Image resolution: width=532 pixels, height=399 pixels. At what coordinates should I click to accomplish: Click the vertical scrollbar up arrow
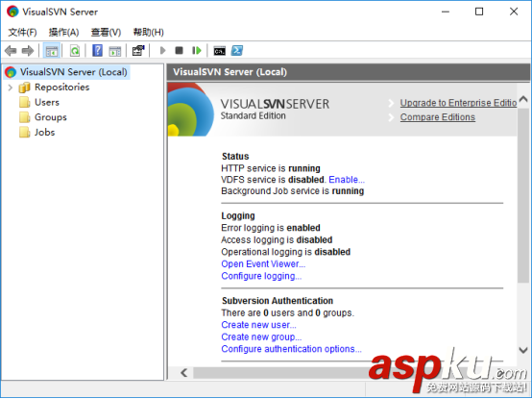(x=523, y=99)
